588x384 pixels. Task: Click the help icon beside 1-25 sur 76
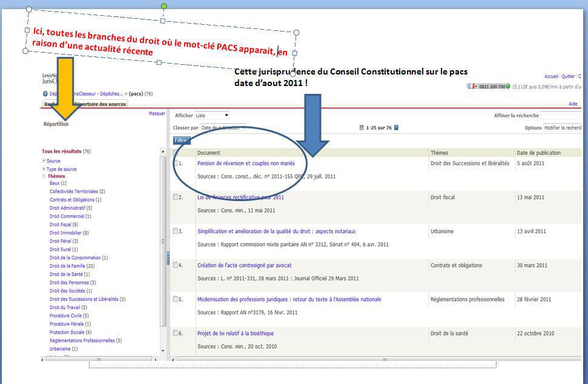397,128
